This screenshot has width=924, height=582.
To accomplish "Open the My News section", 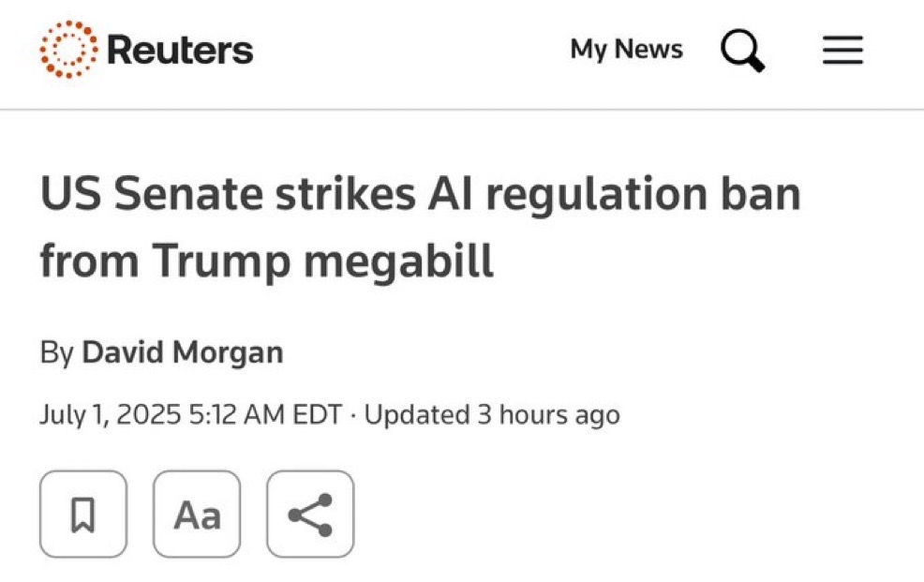I will tap(626, 49).
